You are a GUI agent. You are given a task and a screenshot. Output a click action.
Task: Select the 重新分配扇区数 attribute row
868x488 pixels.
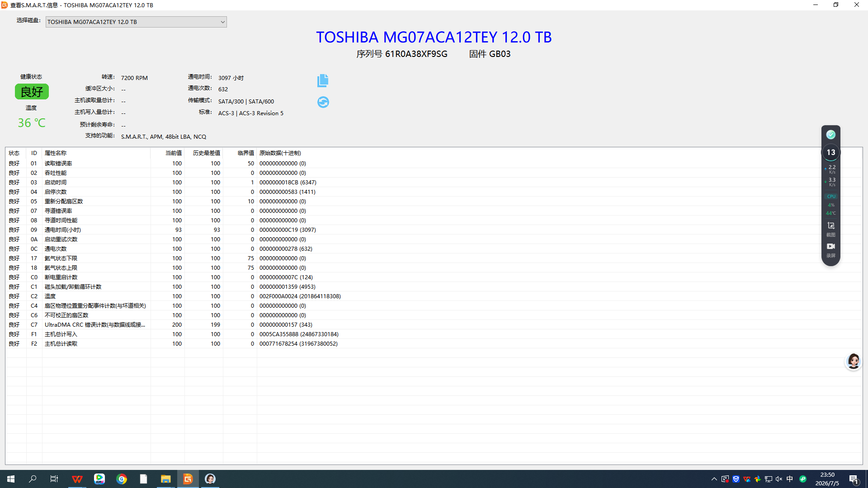tap(434, 202)
